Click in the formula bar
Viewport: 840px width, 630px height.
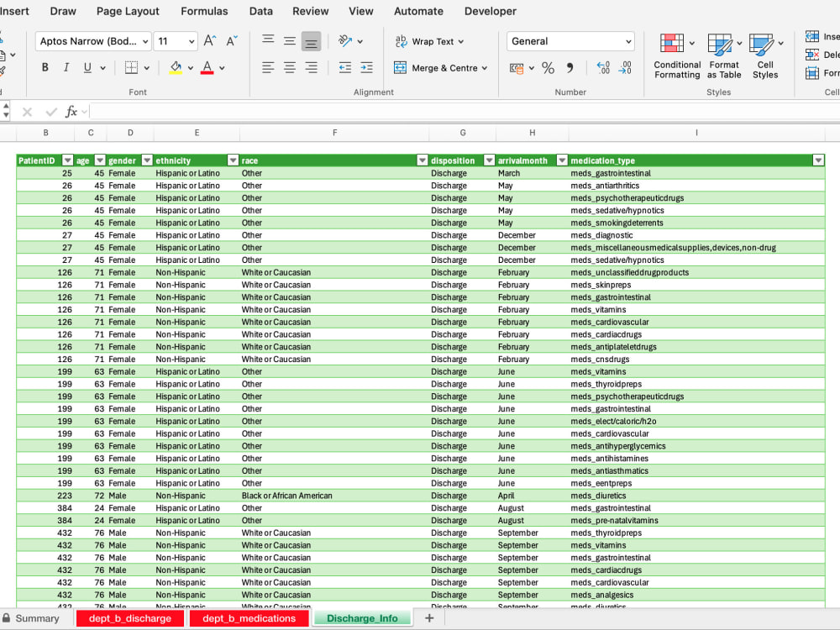(464, 112)
